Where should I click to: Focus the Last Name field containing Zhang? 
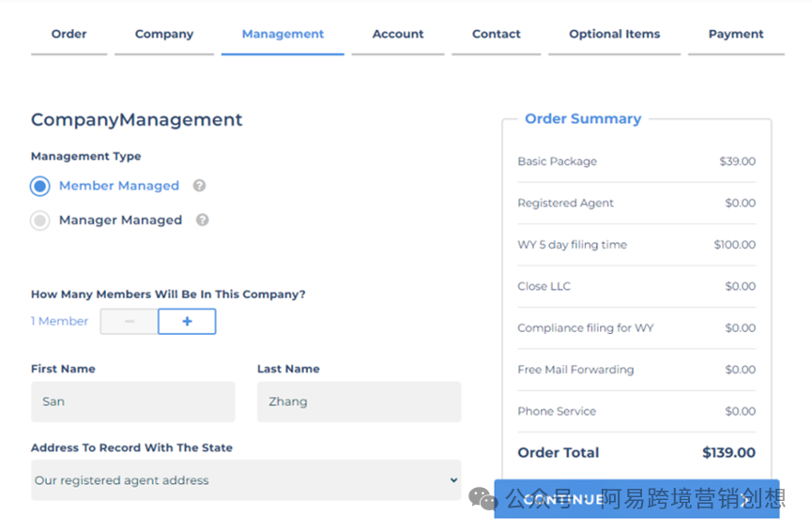pyautogui.click(x=359, y=402)
